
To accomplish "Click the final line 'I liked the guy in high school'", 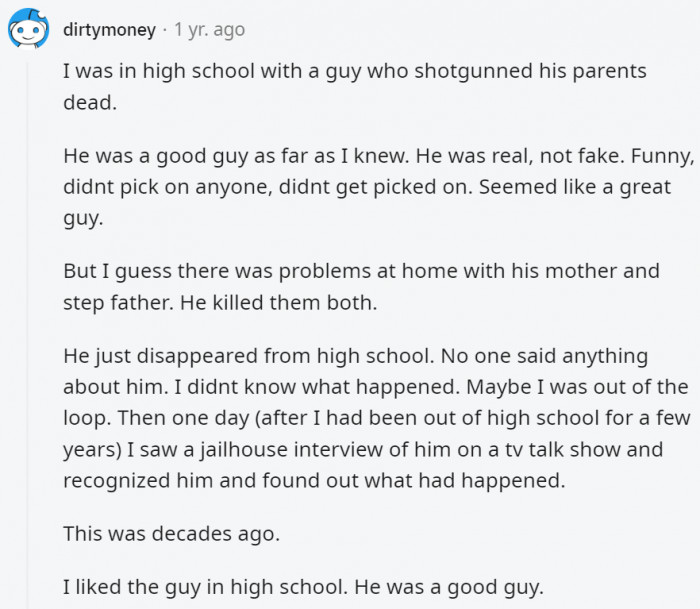I will [x=303, y=587].
